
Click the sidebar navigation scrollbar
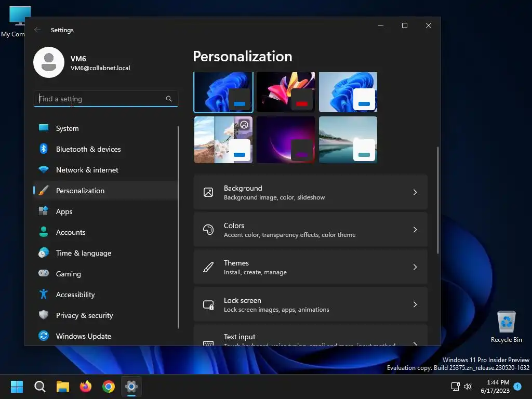178,228
